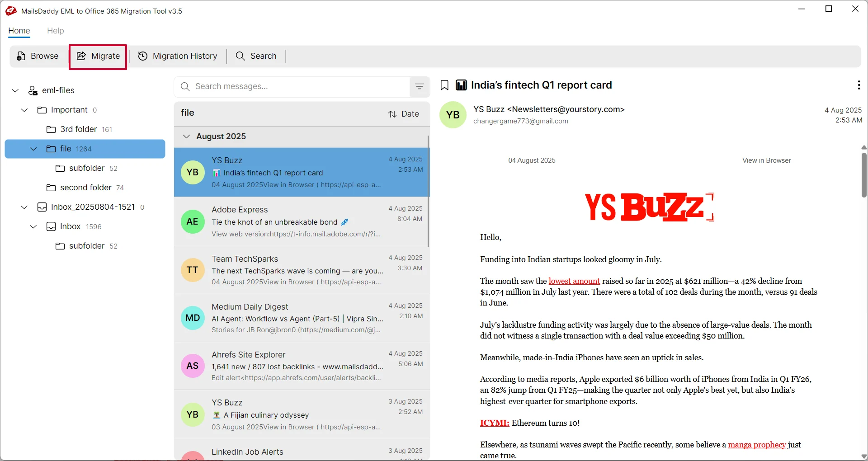Open the message filter icon
Image resolution: width=868 pixels, height=461 pixels.
pyautogui.click(x=419, y=86)
